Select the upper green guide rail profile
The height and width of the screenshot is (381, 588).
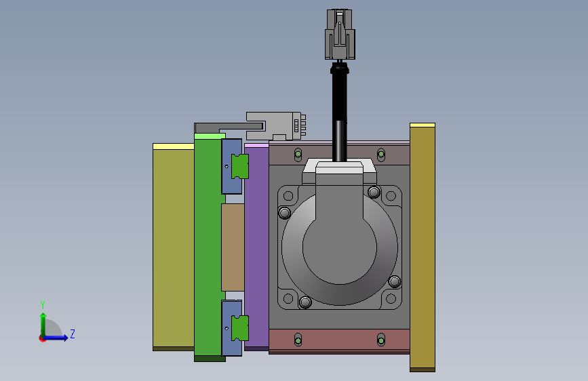tap(240, 166)
